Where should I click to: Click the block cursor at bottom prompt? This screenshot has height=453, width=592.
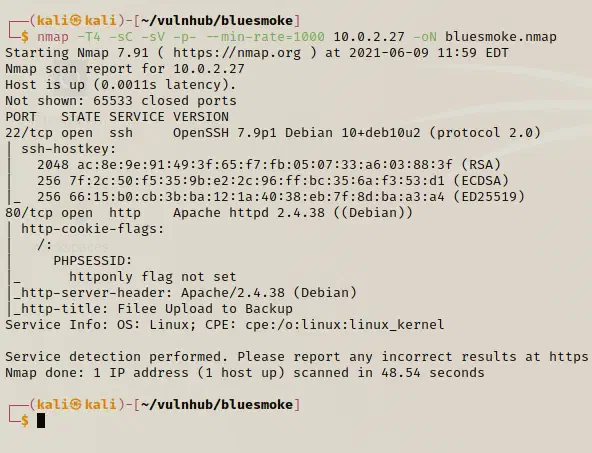tap(41, 421)
